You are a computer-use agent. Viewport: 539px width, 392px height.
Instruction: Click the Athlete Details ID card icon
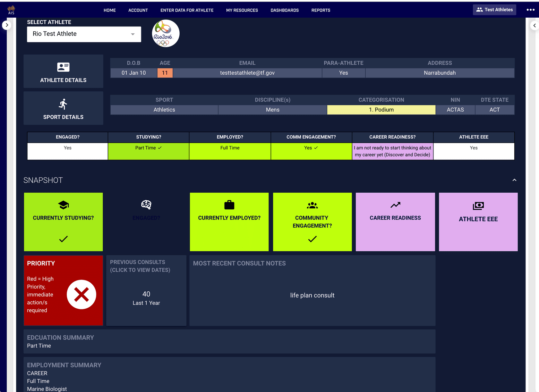point(63,67)
